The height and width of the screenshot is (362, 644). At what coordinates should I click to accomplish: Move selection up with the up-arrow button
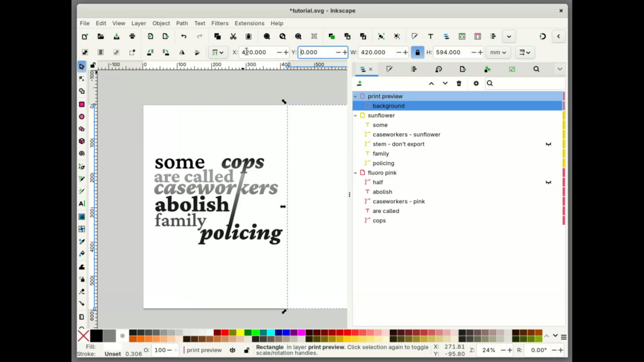[x=431, y=83]
